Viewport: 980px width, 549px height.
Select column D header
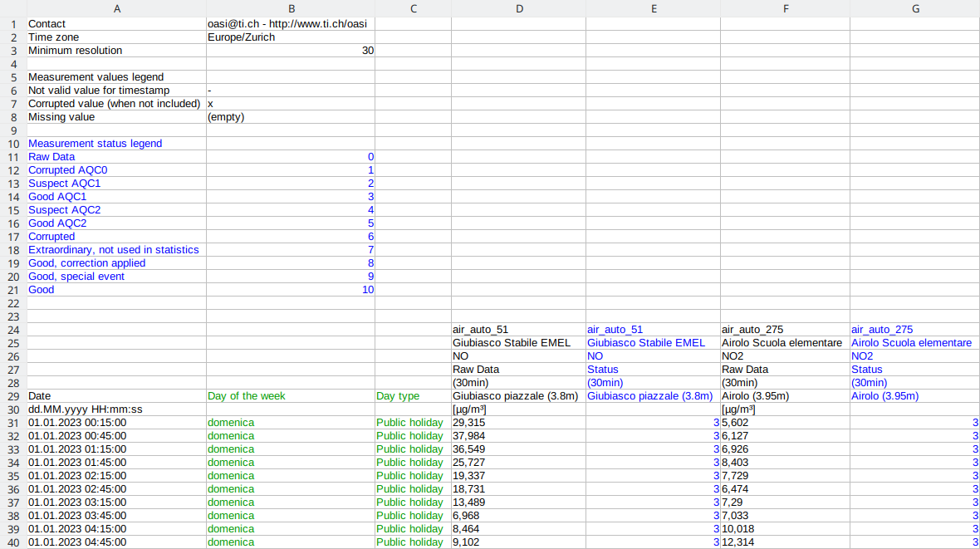(x=519, y=8)
